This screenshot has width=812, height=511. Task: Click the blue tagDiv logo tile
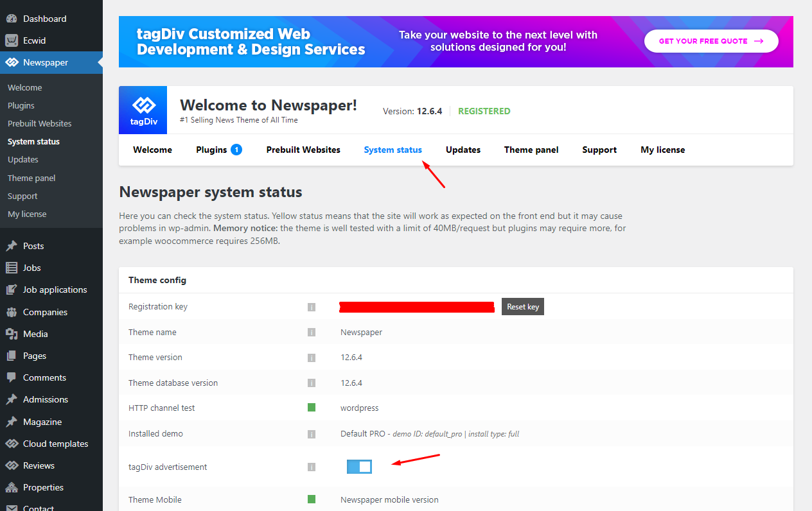[143, 110]
